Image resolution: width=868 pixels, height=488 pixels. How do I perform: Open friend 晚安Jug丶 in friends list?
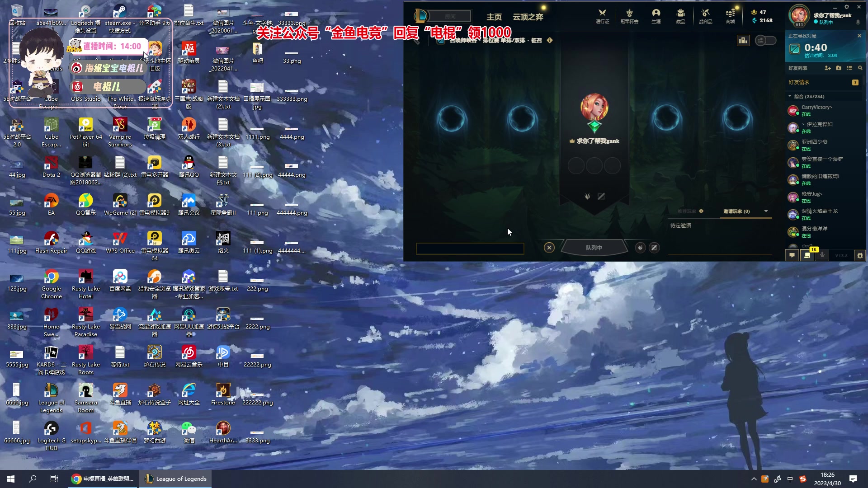coord(824,197)
